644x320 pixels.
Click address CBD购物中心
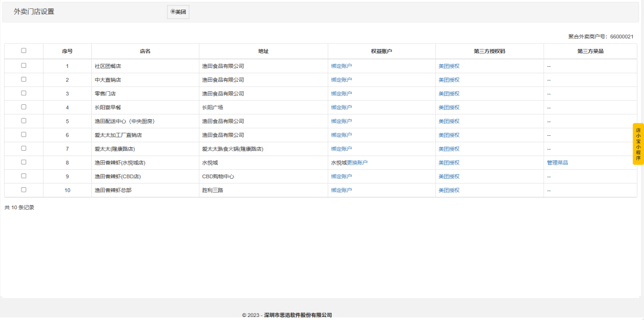tap(218, 176)
